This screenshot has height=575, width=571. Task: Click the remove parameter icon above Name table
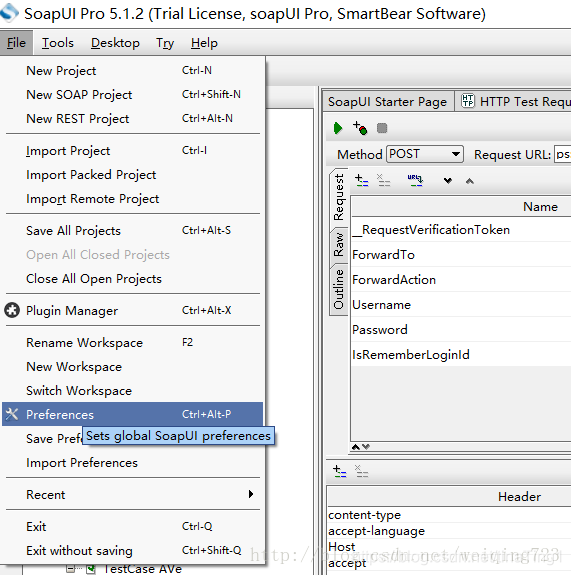coord(384,180)
